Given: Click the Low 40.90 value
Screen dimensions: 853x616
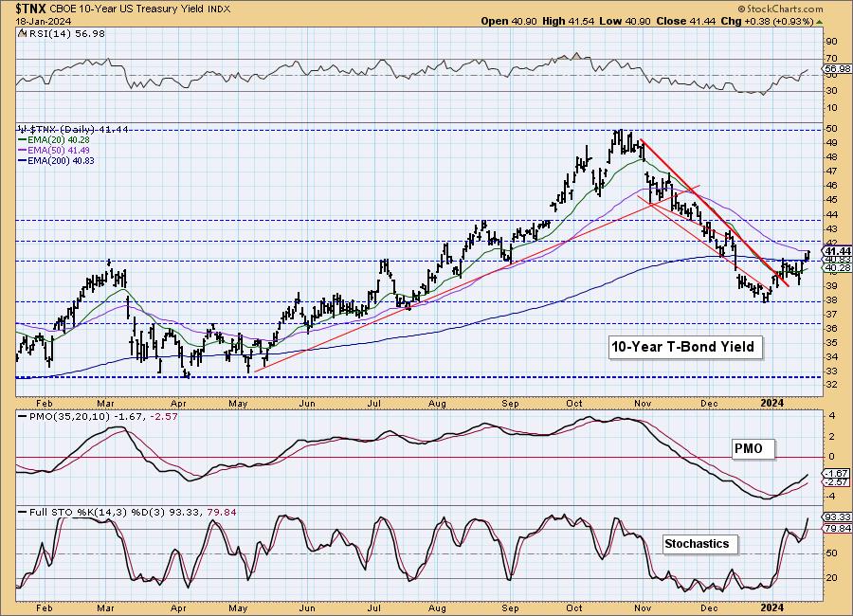Looking at the screenshot, I should click(625, 21).
